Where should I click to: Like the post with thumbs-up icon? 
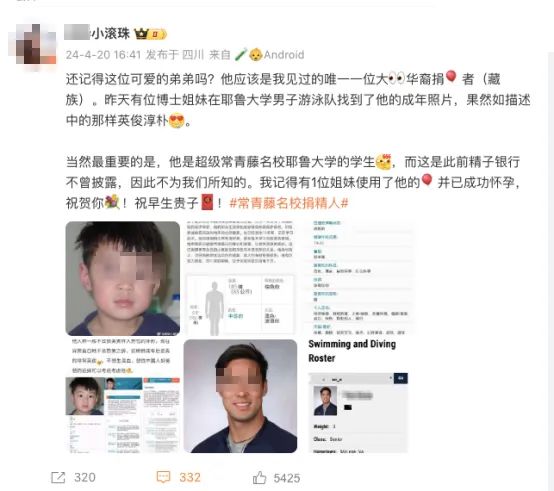pyautogui.click(x=259, y=478)
